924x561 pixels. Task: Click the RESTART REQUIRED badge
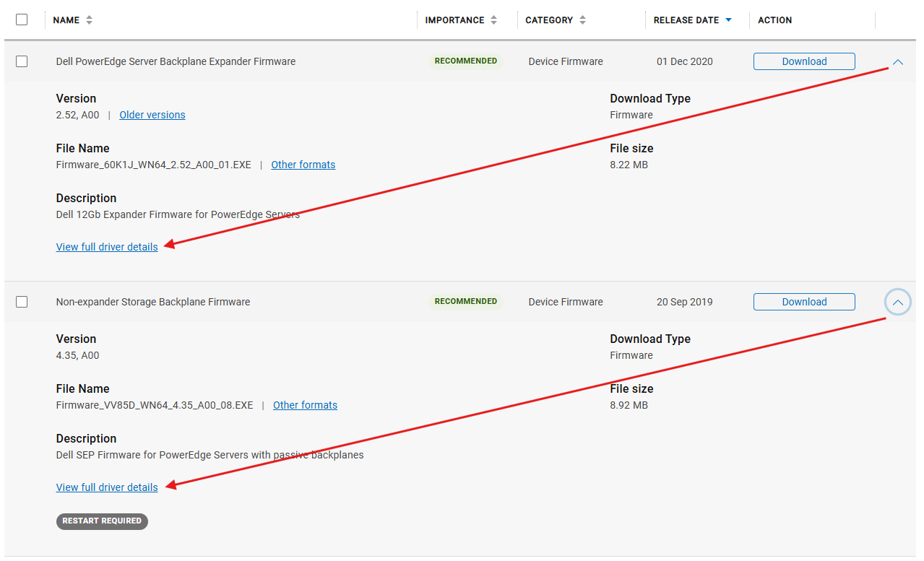pyautogui.click(x=102, y=521)
